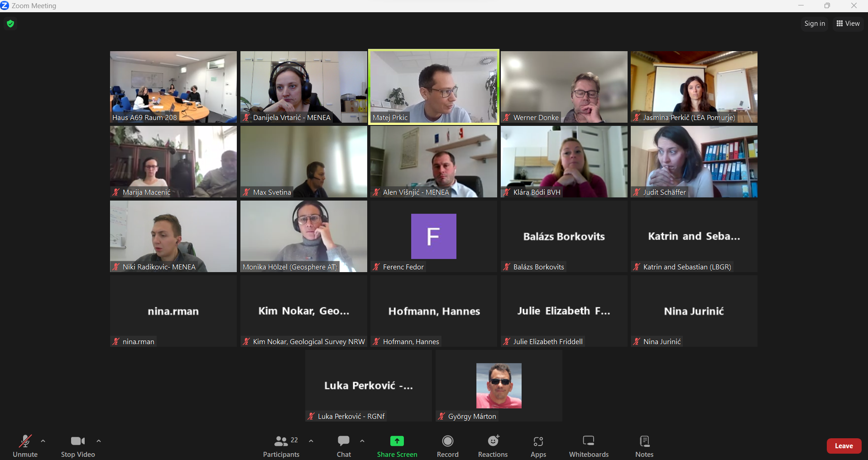The image size is (868, 460).
Task: Start recording with the Record icon
Action: [448, 441]
